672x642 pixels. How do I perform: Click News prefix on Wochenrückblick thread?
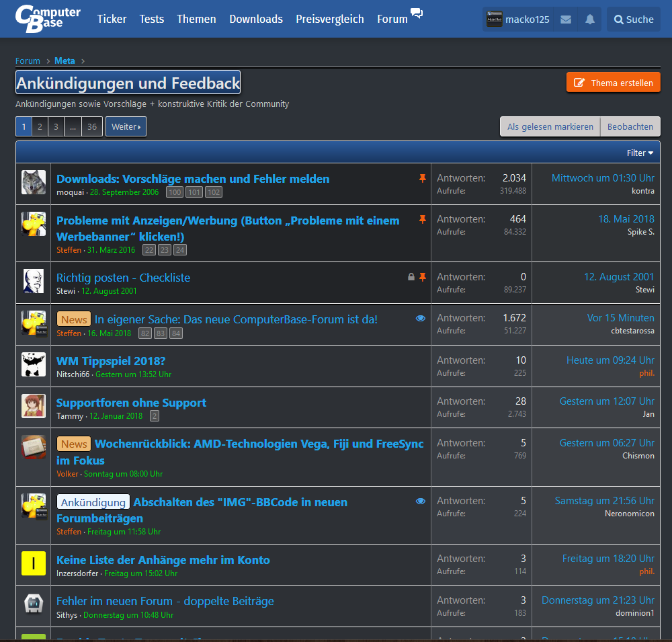pyautogui.click(x=74, y=444)
